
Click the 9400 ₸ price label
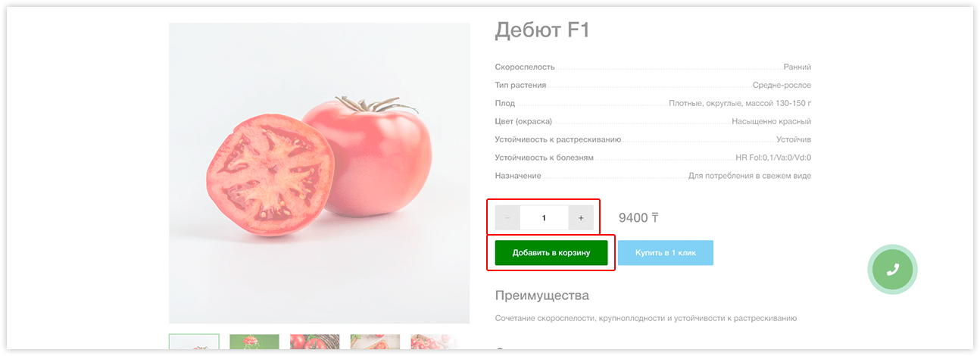pyautogui.click(x=638, y=218)
